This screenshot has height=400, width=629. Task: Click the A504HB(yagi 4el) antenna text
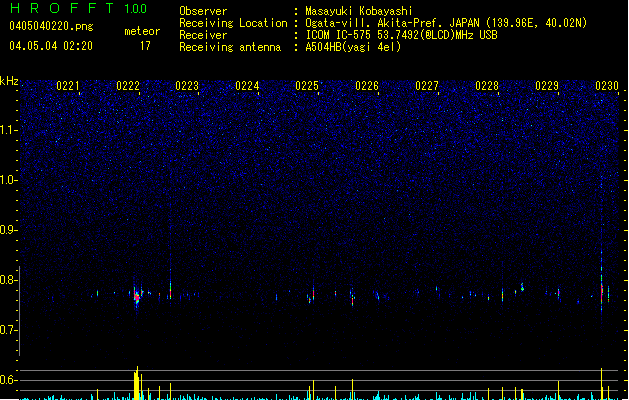click(x=353, y=47)
